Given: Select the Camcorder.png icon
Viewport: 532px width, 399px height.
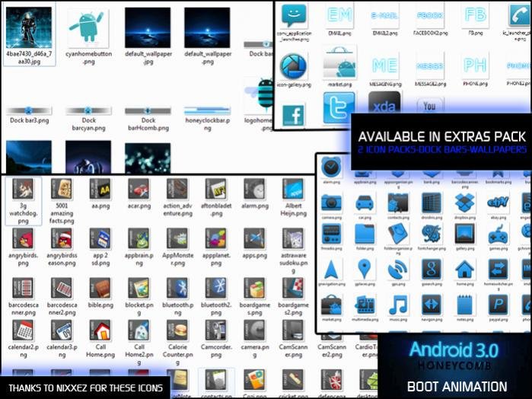Looking at the screenshot, I should pyautogui.click(x=216, y=330).
